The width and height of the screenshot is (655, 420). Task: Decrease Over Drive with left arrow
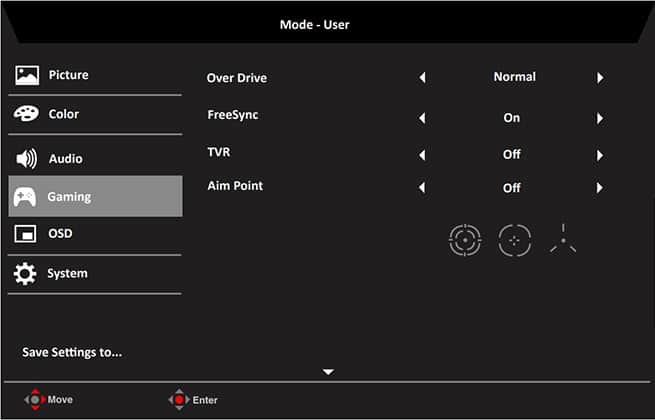422,77
